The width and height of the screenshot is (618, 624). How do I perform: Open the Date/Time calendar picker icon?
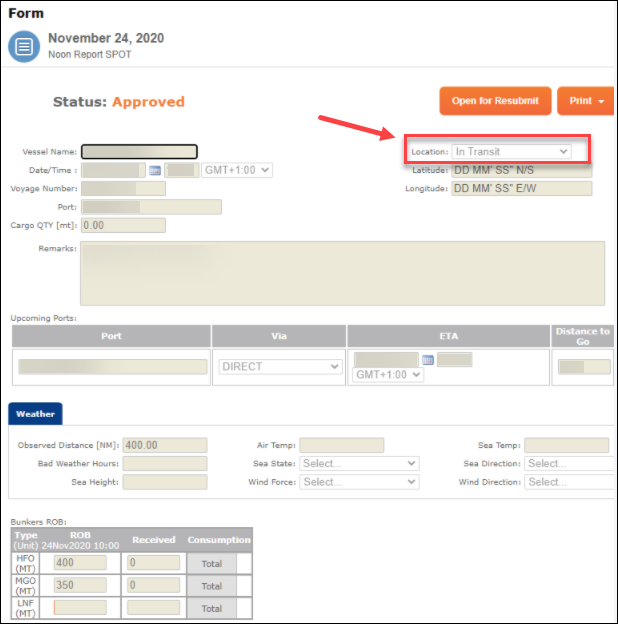point(155,171)
